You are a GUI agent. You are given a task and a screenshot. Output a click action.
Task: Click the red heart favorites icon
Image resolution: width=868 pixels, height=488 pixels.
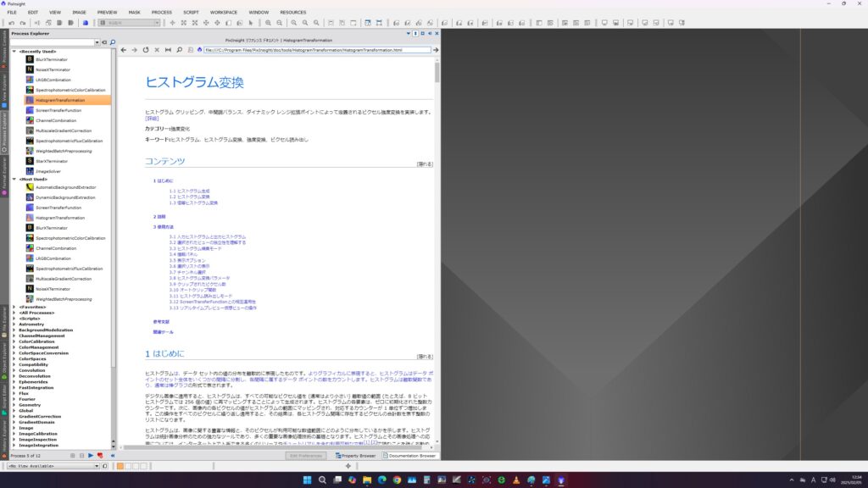[100, 455]
